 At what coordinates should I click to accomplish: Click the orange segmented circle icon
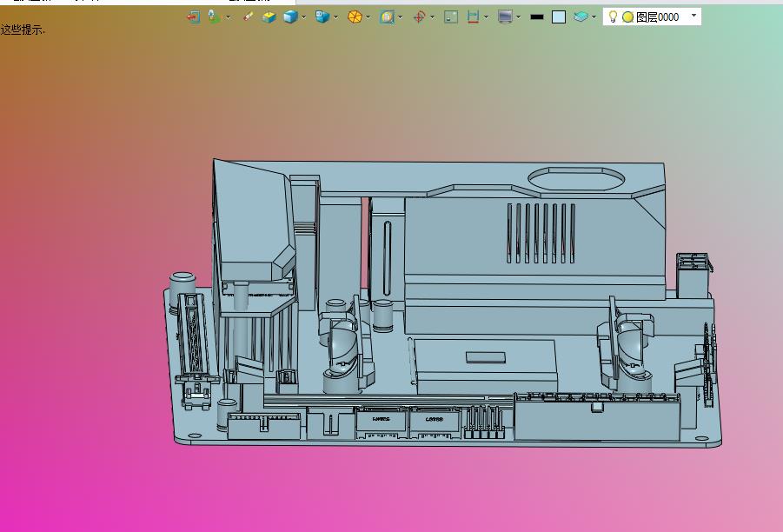(355, 17)
